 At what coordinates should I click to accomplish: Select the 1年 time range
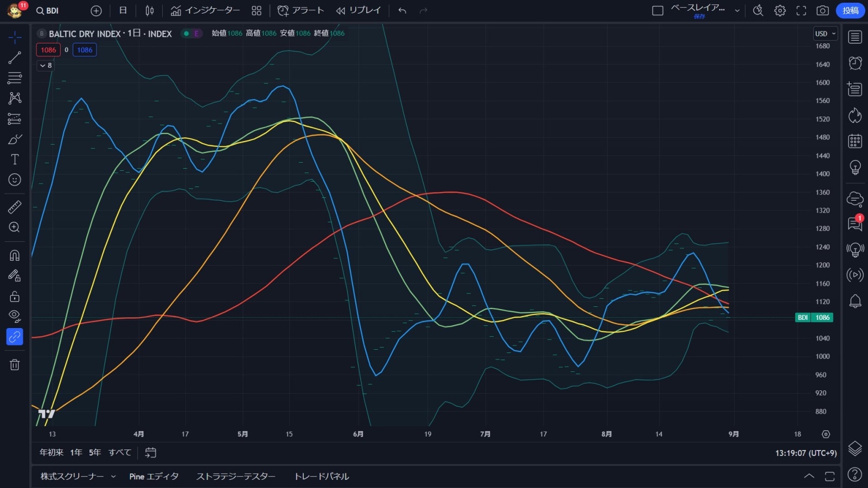coord(76,452)
